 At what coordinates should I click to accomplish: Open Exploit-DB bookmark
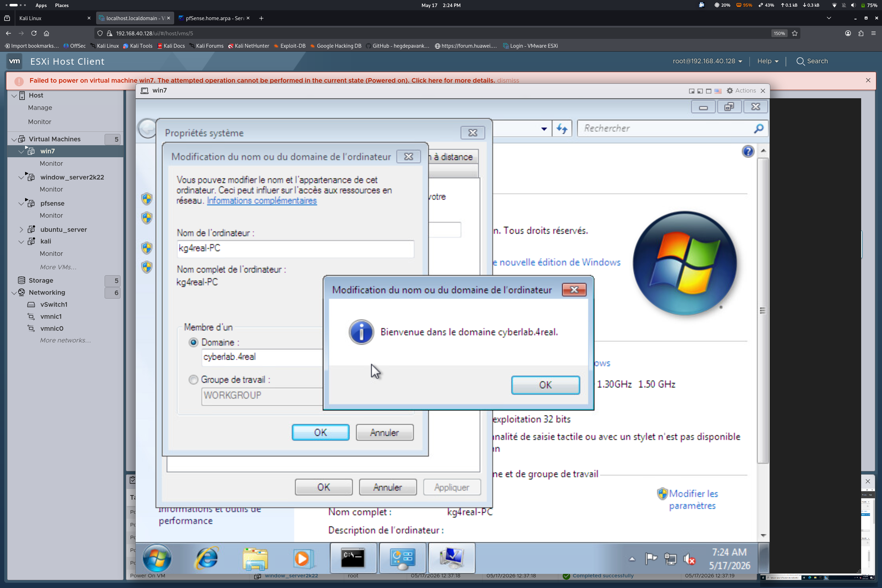tap(289, 46)
